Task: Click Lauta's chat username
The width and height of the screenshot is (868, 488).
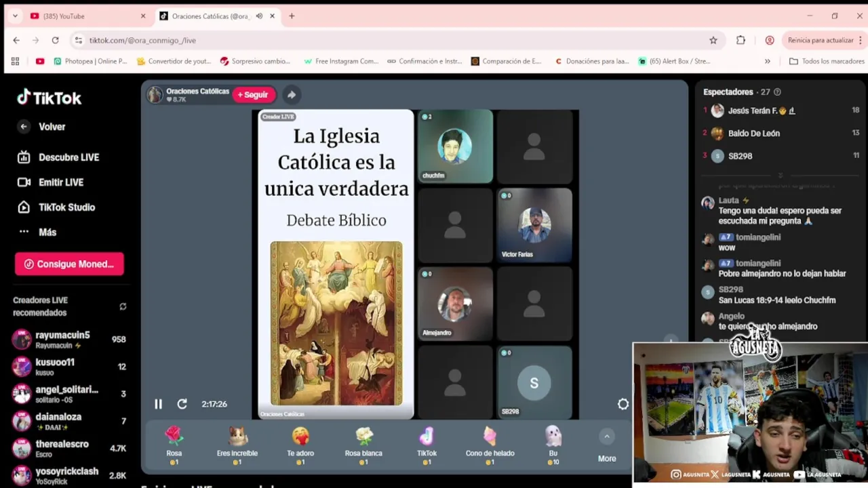Action: 729,201
